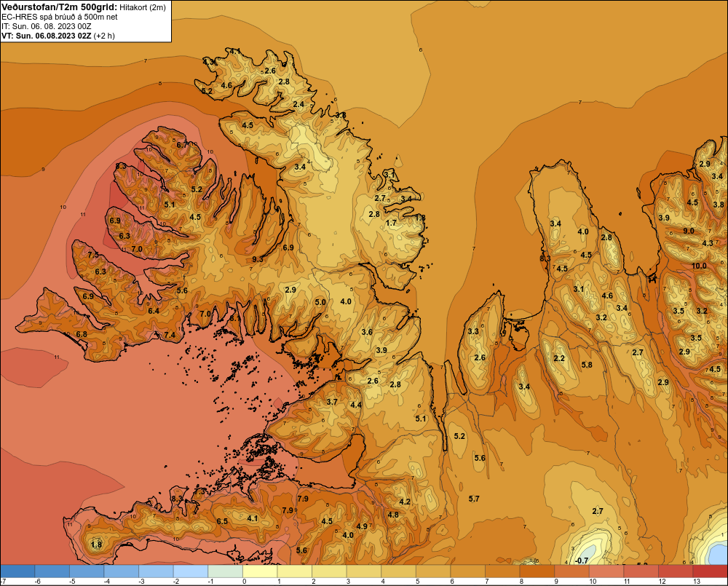Click the '6.8' temperature value
This screenshot has height=586, width=728.
click(82, 334)
